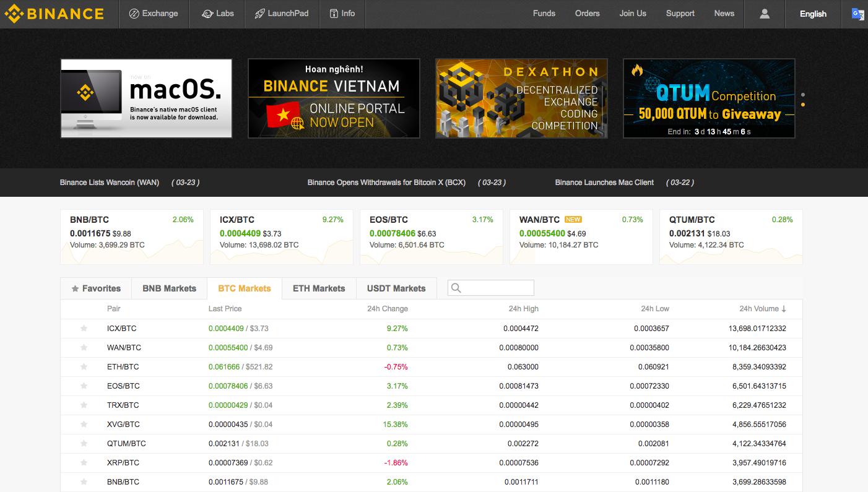Open the Dexathon competition banner

pyautogui.click(x=521, y=98)
